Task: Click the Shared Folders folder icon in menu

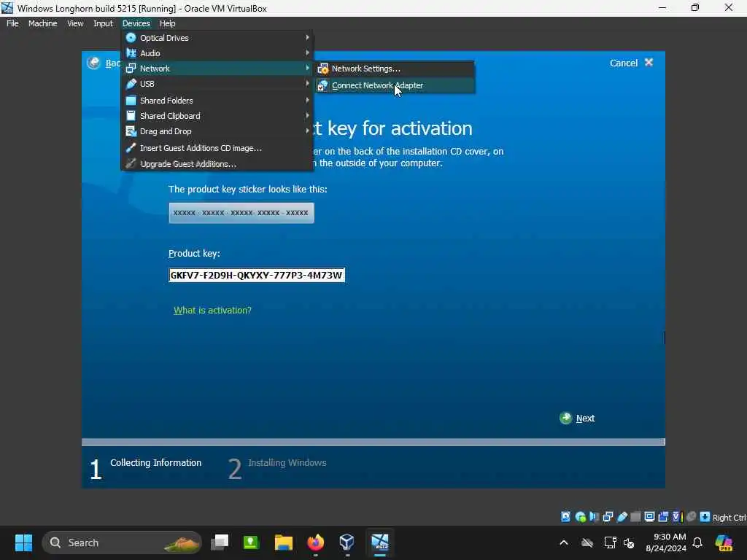Action: pos(131,101)
